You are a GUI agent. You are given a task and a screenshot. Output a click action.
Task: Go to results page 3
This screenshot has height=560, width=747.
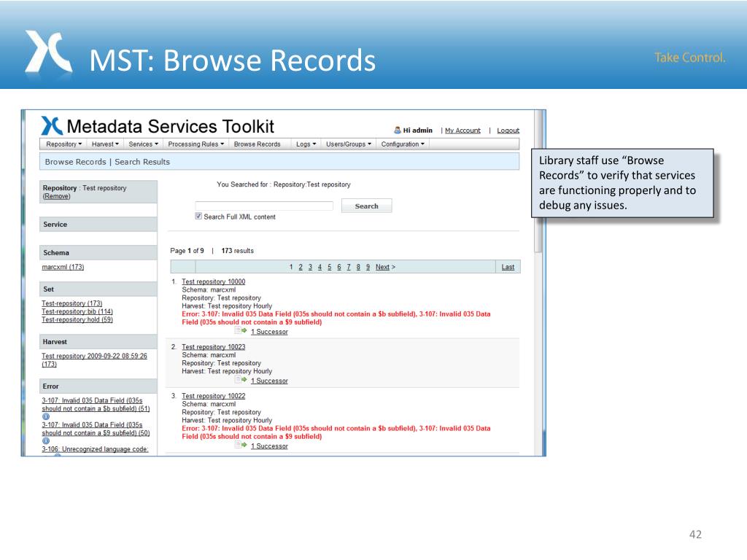pos(310,267)
